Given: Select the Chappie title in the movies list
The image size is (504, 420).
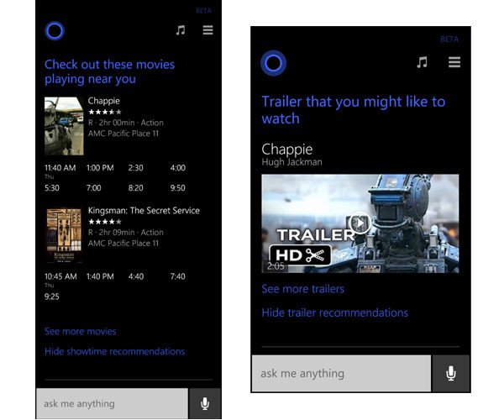Looking at the screenshot, I should (104, 101).
